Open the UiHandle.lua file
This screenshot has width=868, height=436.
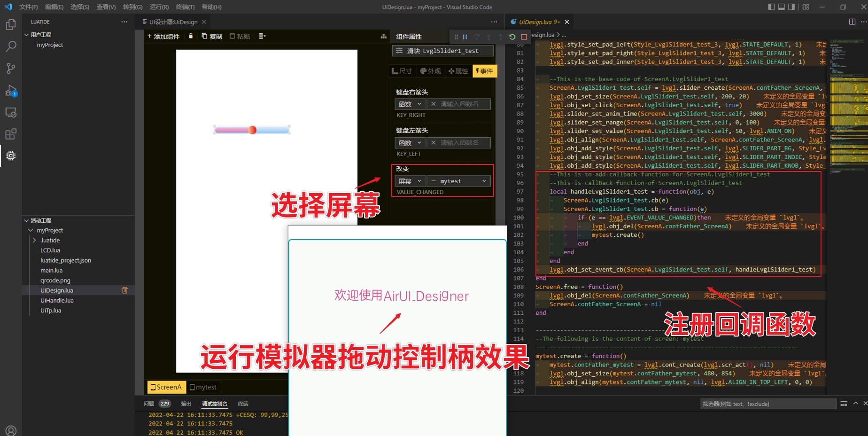[57, 300]
